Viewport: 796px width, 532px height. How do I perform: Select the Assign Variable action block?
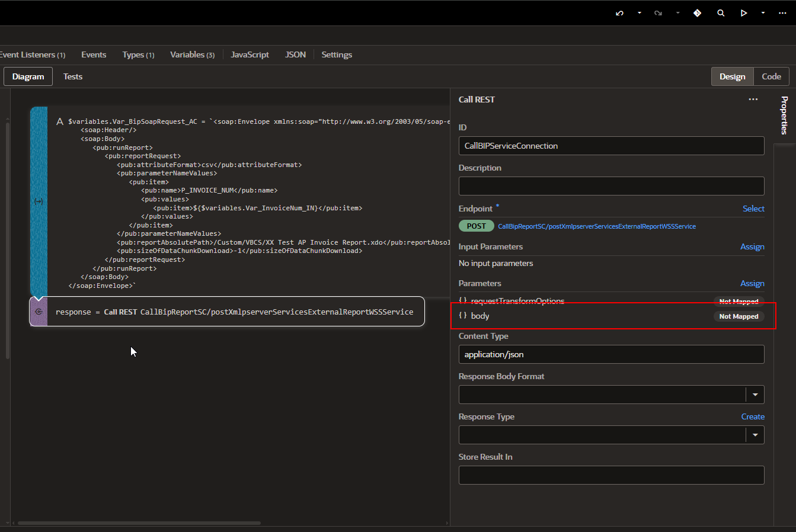[240, 201]
